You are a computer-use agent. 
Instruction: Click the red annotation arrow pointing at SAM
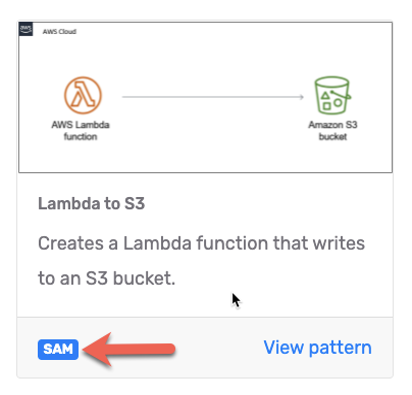click(129, 349)
